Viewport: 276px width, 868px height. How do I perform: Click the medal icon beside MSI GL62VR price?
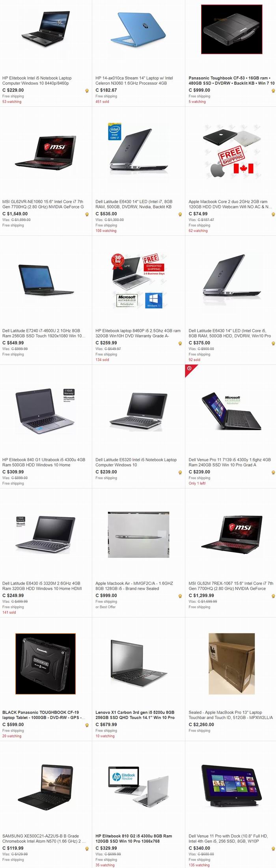pyautogui.click(x=87, y=214)
